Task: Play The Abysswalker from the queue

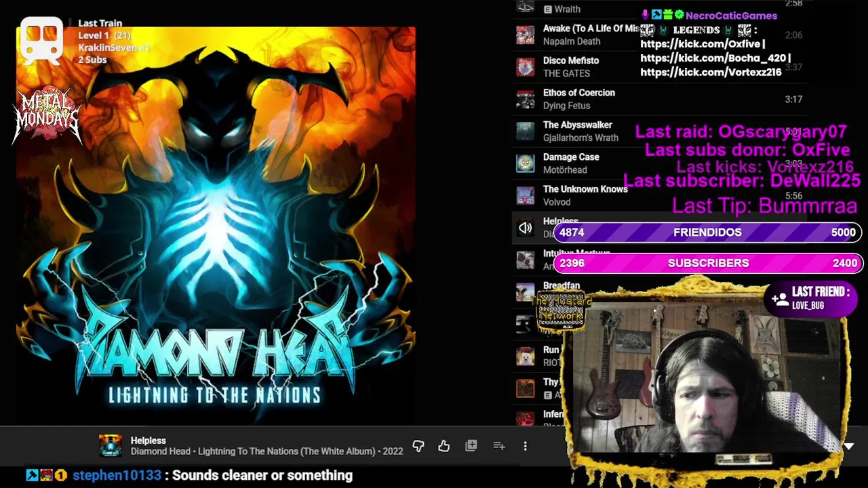Action: tap(578, 125)
